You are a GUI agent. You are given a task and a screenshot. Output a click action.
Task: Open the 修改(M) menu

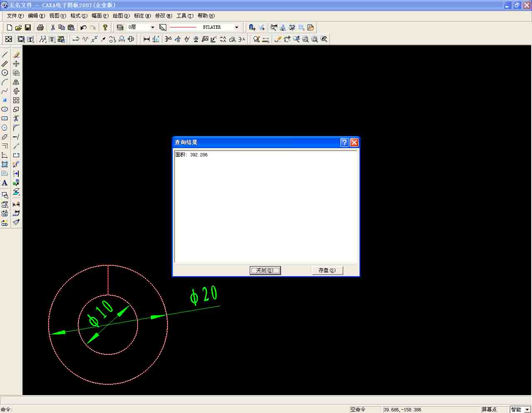[x=164, y=16]
